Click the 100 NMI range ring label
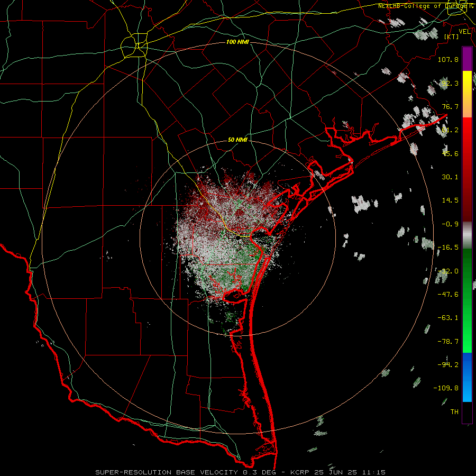This screenshot has height=476, width=476. (237, 42)
